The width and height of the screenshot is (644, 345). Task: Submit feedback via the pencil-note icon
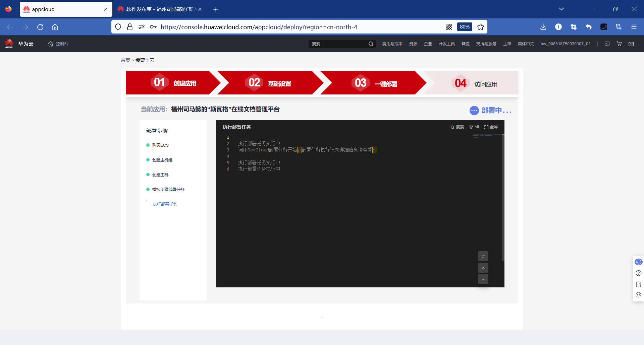pos(639,284)
